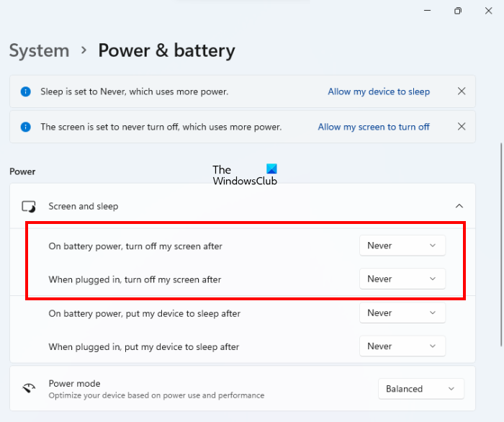Open battery screen turn-off time dropdown
Viewport: 504px width, 422px height.
click(402, 246)
